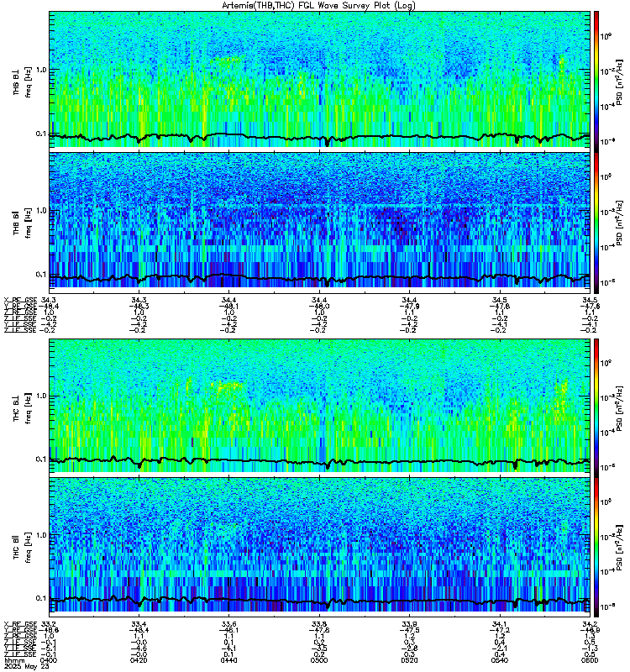Click the X_RE_GSE value '34.1'
The height and width of the screenshot is (672, 630).
click(x=499, y=624)
